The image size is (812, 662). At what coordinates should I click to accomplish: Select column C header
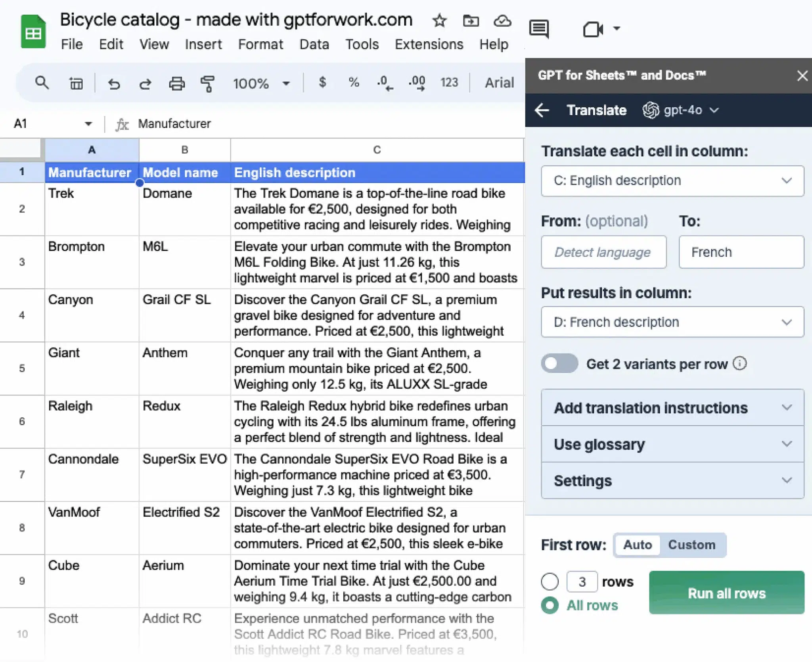pos(377,150)
